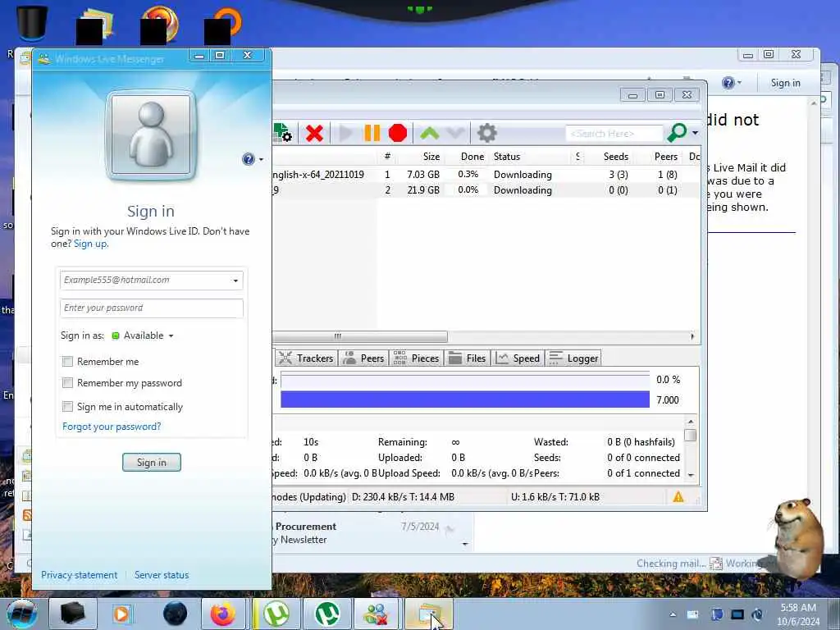Click the green magnifier search icon
Viewport: 840px width, 630px height.
[x=677, y=132]
